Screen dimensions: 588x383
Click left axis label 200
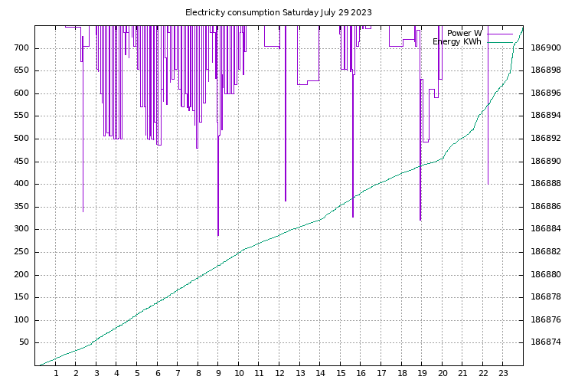[21, 274]
